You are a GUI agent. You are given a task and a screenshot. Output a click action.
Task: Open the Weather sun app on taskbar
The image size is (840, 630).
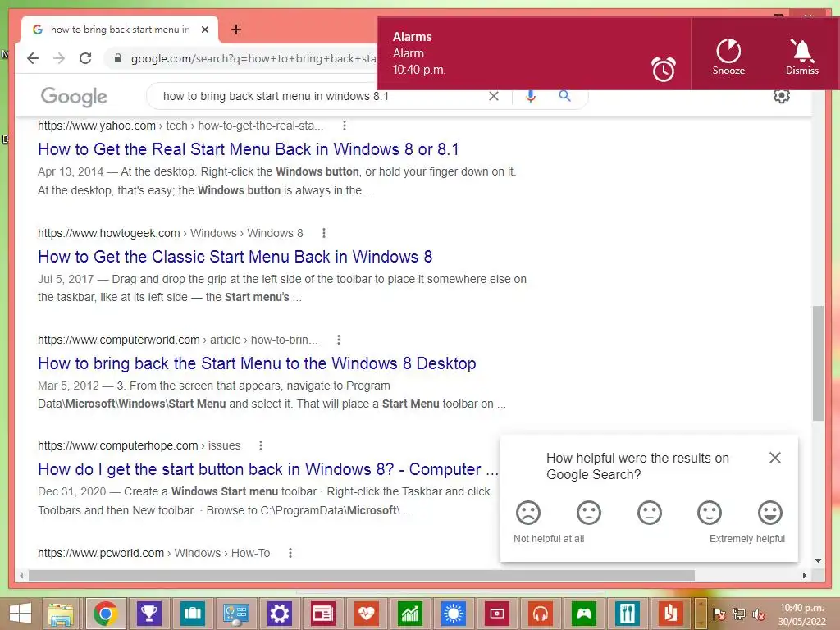point(453,614)
